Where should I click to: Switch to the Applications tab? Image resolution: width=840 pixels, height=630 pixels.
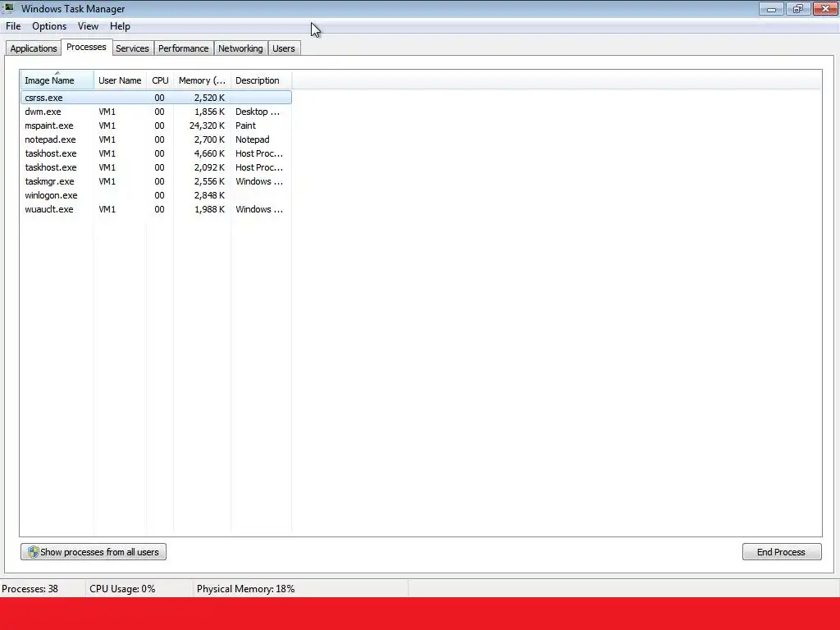pos(33,48)
